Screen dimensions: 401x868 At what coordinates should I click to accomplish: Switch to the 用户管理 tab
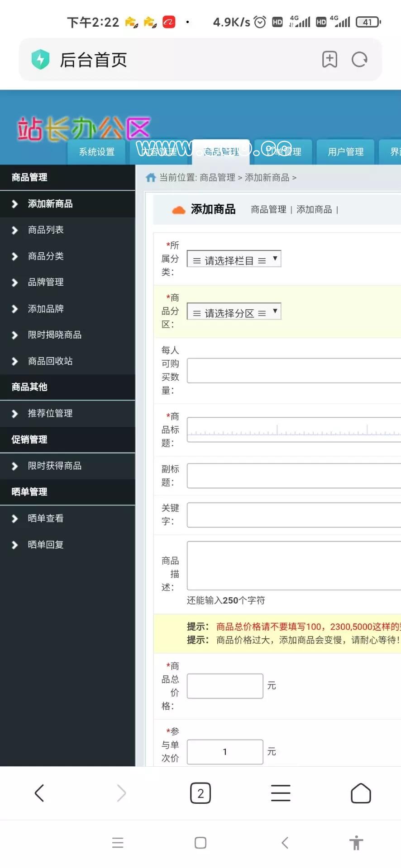346,152
